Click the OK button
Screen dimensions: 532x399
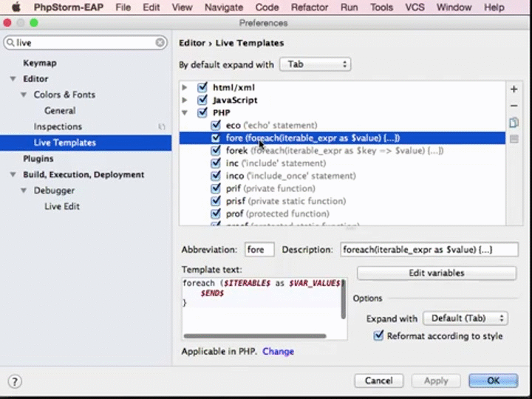[x=494, y=381]
